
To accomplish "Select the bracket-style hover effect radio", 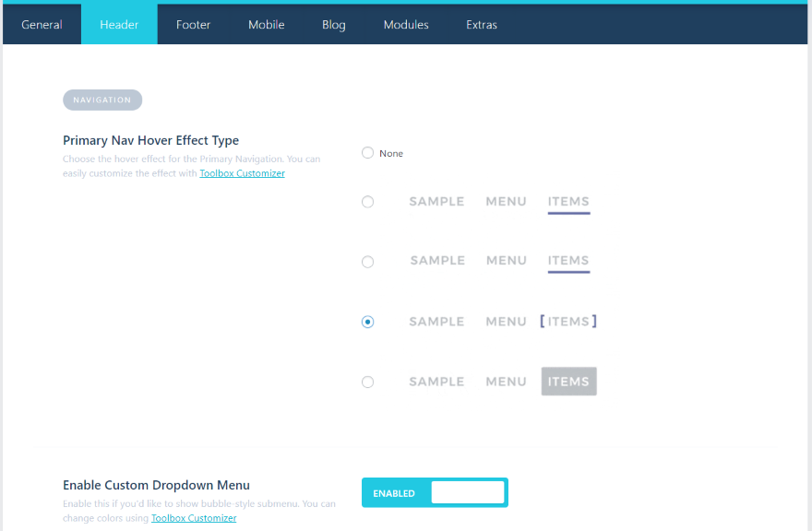I will pos(367,322).
